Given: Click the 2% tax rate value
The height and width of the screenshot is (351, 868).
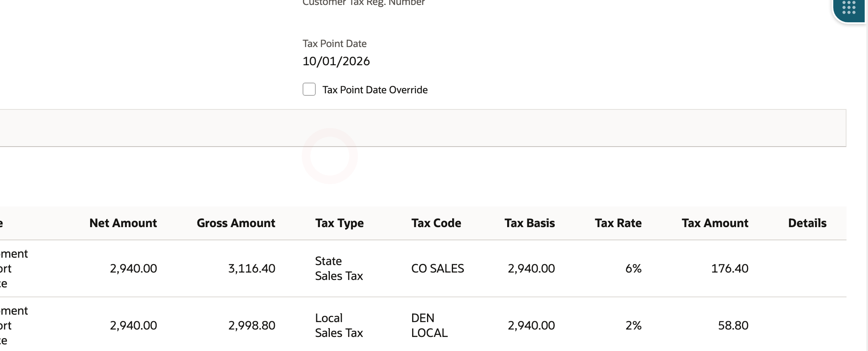Looking at the screenshot, I should pyautogui.click(x=633, y=325).
